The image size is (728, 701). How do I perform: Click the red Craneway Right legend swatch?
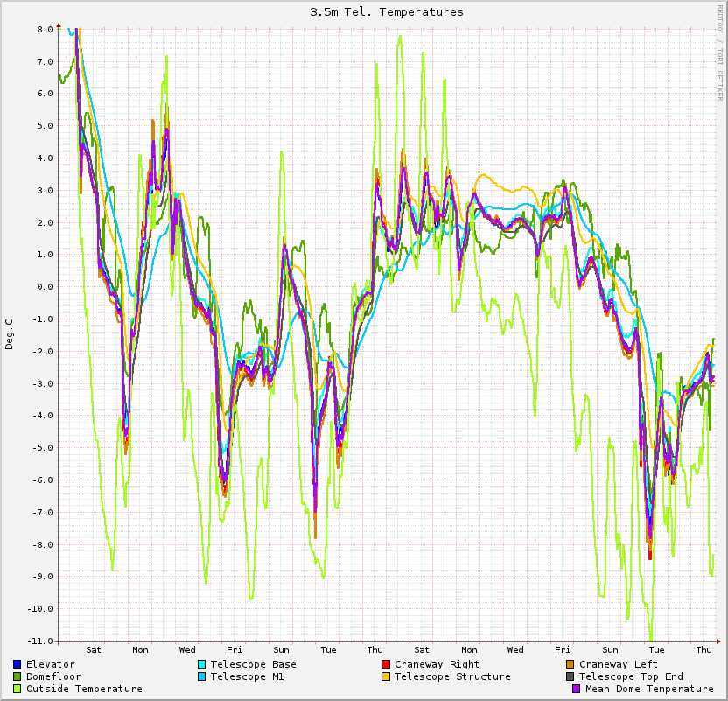386,664
